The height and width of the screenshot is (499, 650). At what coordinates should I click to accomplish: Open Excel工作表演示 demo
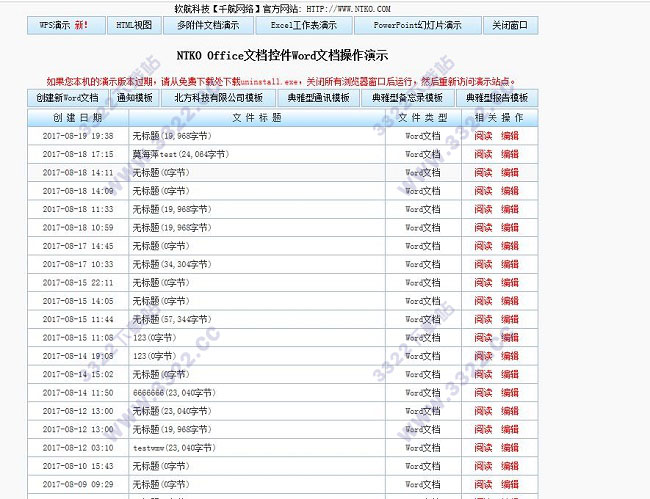304,25
